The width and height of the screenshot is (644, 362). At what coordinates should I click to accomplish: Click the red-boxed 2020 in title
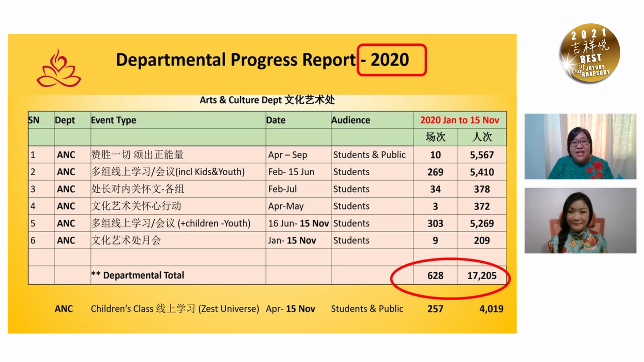tap(391, 60)
